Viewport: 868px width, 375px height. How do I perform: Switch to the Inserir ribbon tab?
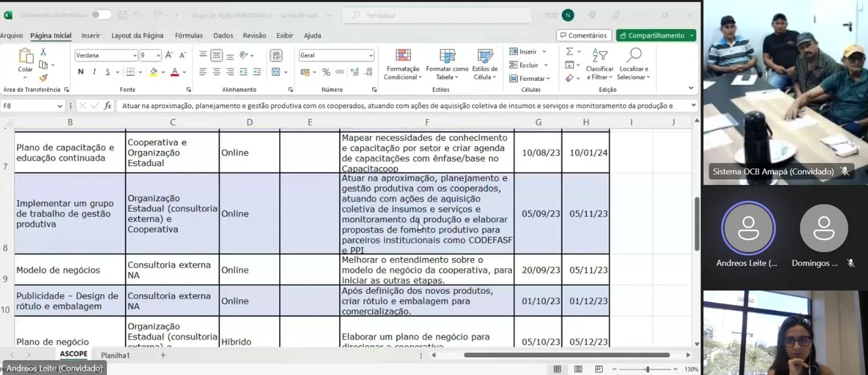(91, 35)
